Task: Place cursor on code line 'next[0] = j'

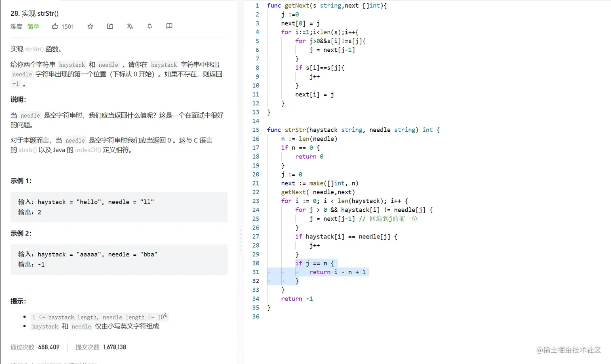Action: point(300,23)
